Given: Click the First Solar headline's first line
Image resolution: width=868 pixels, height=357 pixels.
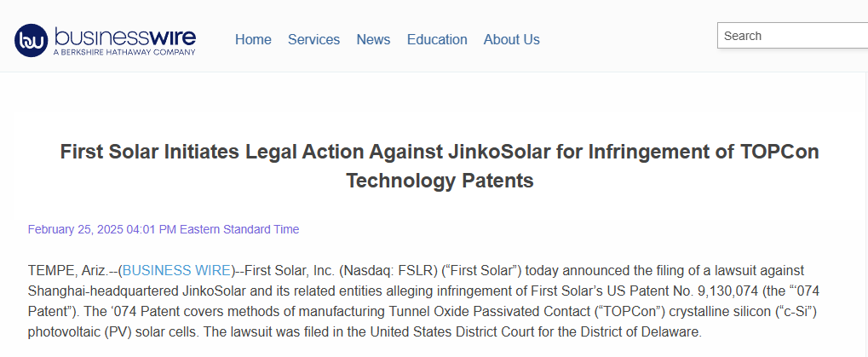Looking at the screenshot, I should [439, 152].
